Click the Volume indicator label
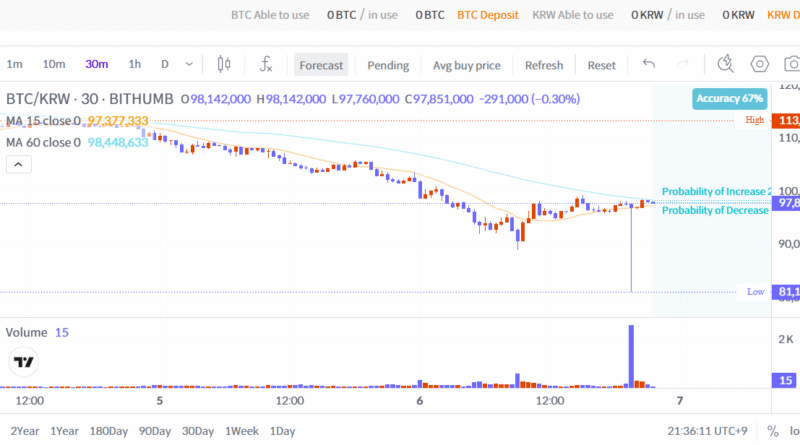The width and height of the screenshot is (800, 445). click(x=27, y=332)
